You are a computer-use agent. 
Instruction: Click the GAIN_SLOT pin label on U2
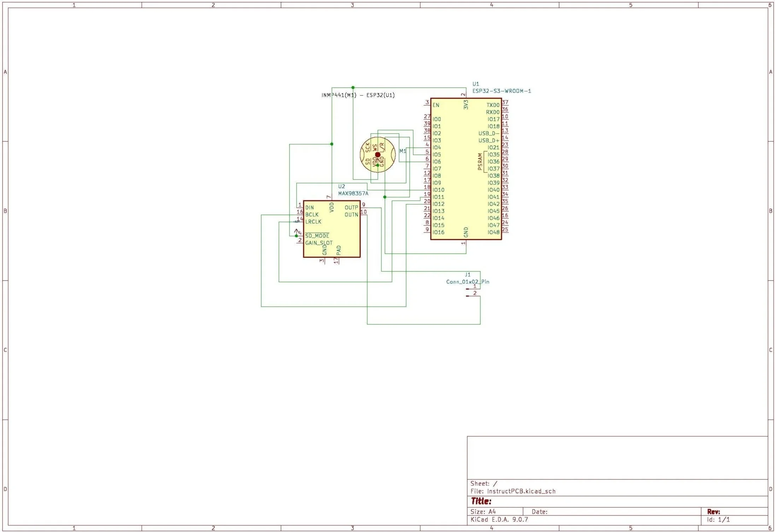click(x=319, y=243)
